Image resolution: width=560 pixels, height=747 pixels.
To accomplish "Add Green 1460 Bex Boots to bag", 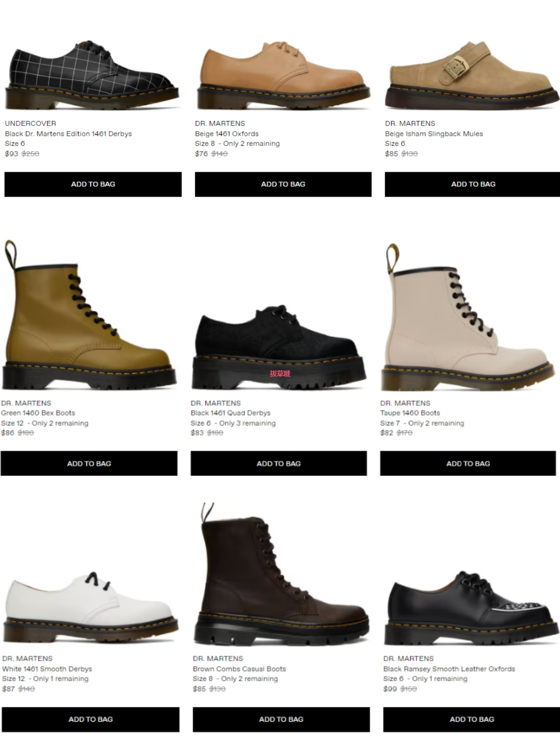I will point(89,463).
